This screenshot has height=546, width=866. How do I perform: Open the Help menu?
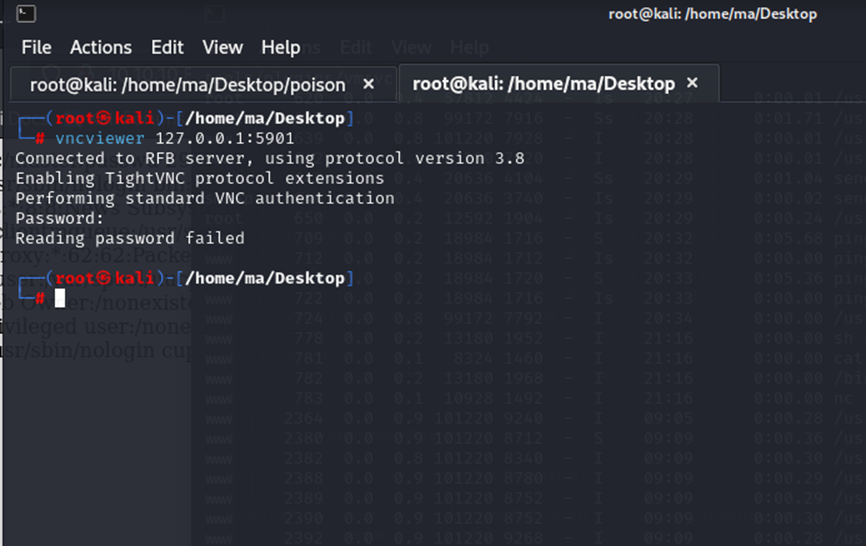click(x=280, y=47)
